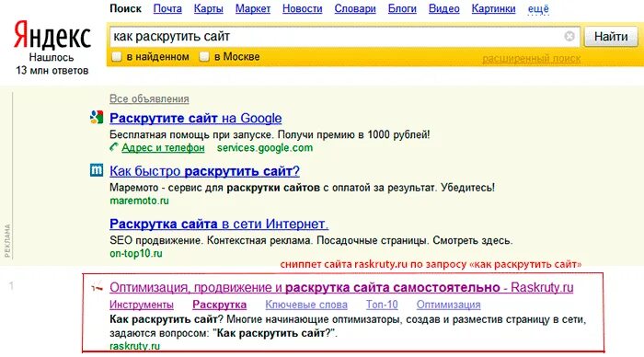Click the phone icon beside Адрес и телефон
The height and width of the screenshot is (357, 644).
tap(114, 147)
